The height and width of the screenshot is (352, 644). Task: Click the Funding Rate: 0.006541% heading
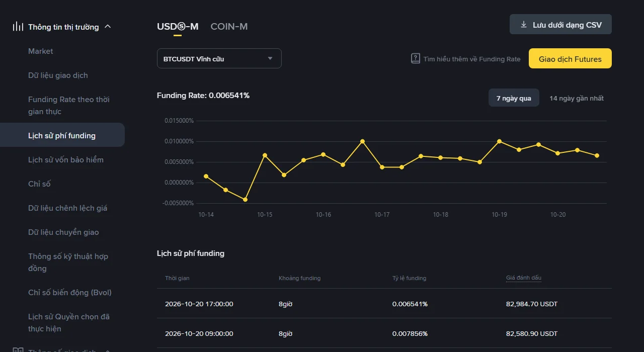(x=203, y=95)
